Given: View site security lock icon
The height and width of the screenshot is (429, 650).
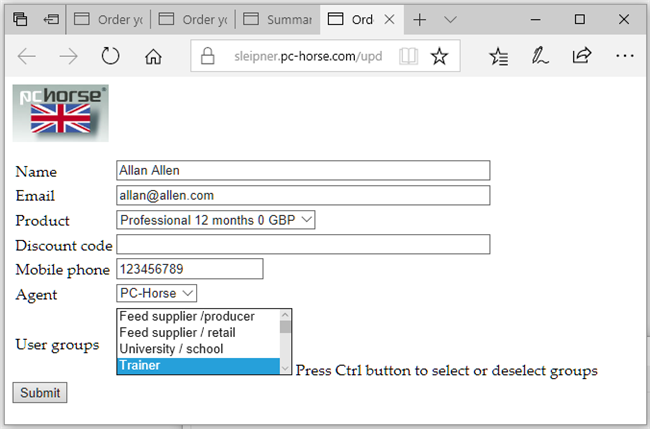Looking at the screenshot, I should (x=207, y=56).
